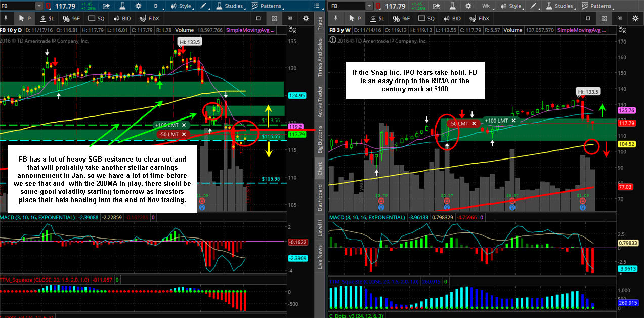Expand symbol dropdown arrow on daily chart

coord(39,6)
